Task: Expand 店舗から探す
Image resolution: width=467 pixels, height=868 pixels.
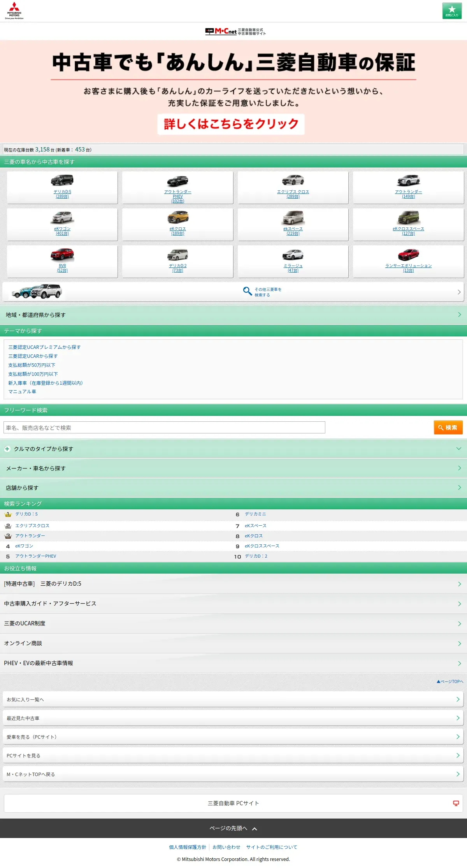Action: pos(233,488)
